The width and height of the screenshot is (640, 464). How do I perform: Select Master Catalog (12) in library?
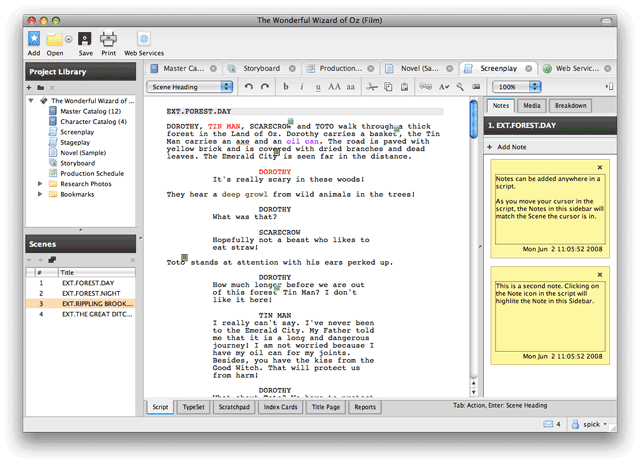[x=90, y=111]
